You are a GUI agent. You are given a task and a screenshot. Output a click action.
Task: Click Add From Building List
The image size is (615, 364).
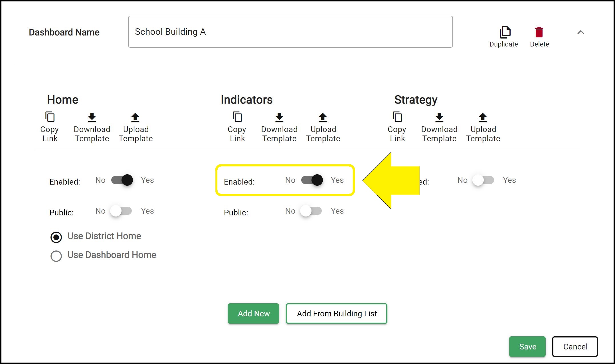point(336,314)
